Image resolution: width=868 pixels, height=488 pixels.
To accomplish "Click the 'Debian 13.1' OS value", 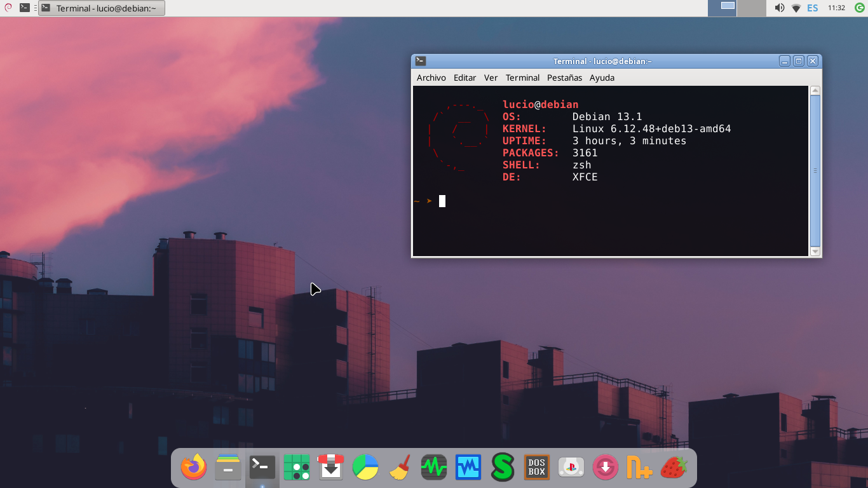I will (x=607, y=116).
